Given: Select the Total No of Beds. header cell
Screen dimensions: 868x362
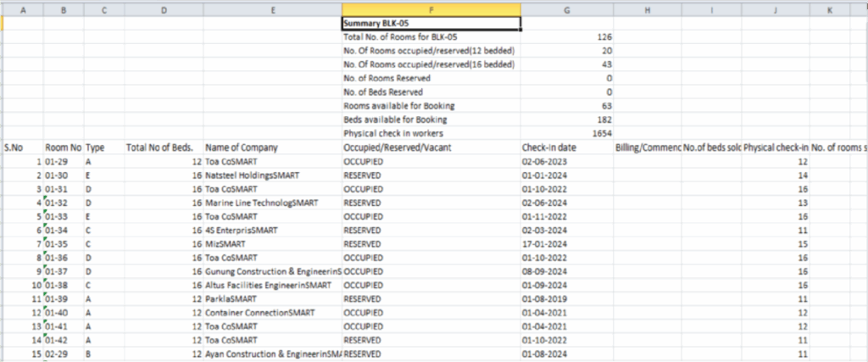Looking at the screenshot, I should point(159,148).
